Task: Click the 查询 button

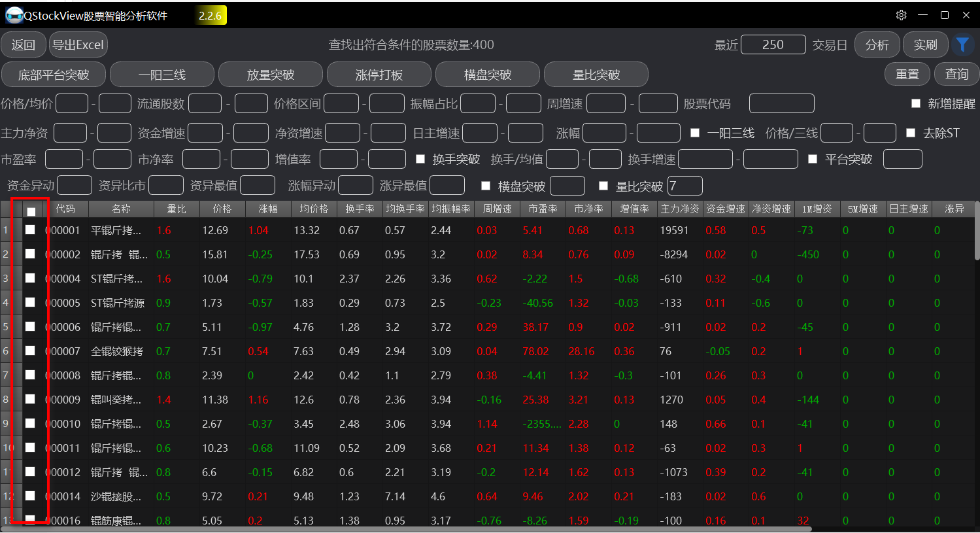Action: [957, 74]
